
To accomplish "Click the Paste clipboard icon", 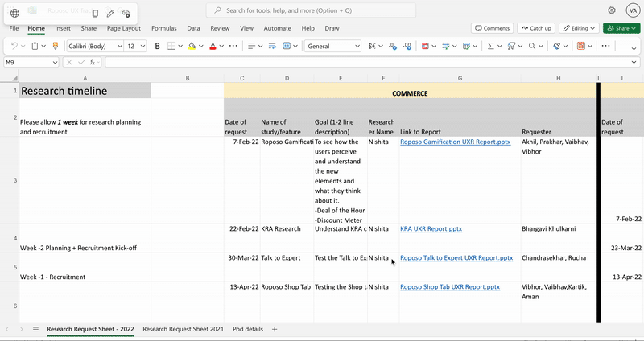I will 35,47.
